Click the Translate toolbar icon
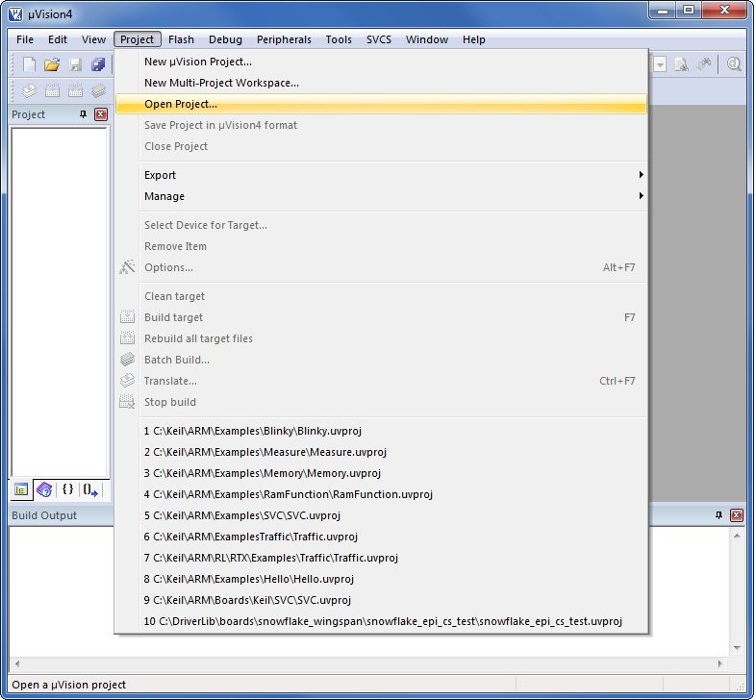756x700 pixels. tap(29, 90)
